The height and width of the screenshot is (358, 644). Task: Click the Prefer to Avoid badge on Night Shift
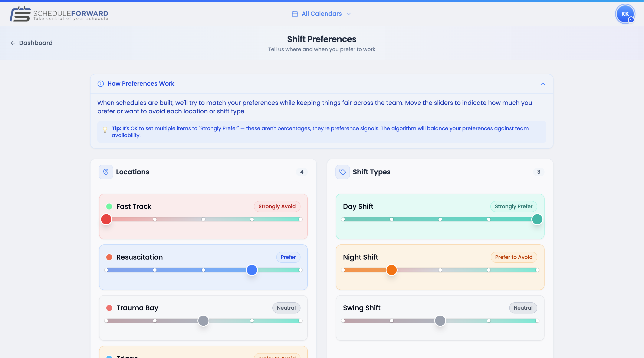click(x=514, y=257)
